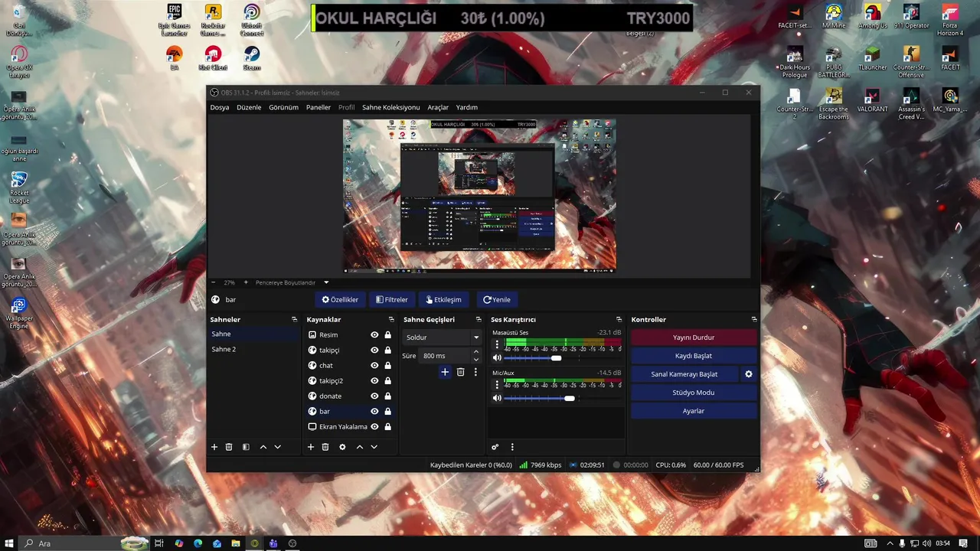Open the Görünüm menu
Viewport: 980px width, 551px height.
tap(283, 107)
